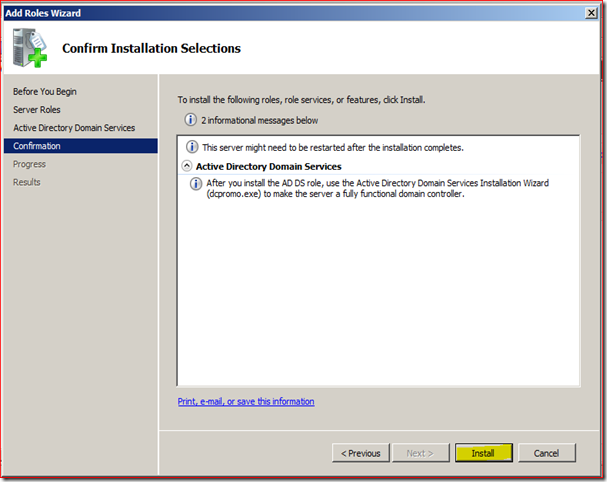Open Active Directory Domain Services step in sidebar
The image size is (607, 482).
[x=74, y=128]
